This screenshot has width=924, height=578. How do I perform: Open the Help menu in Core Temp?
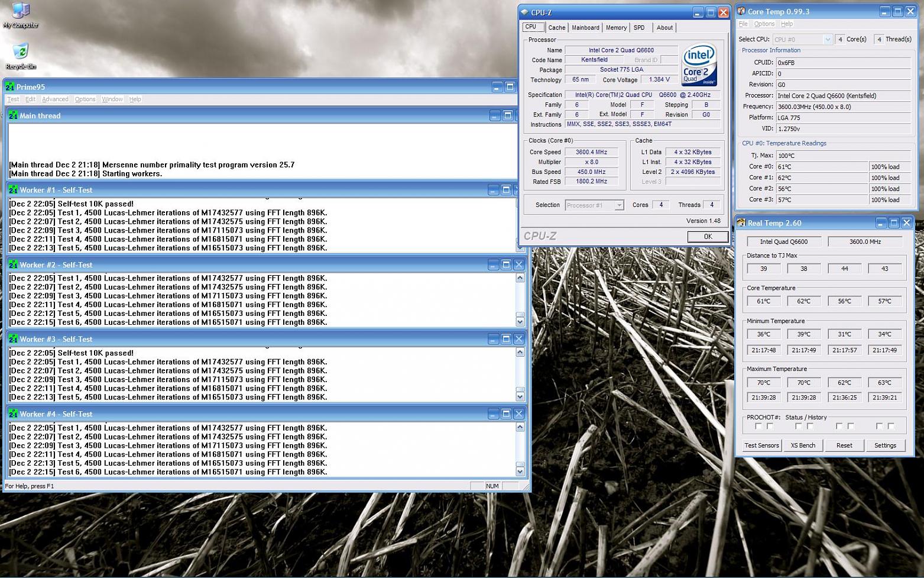(x=787, y=24)
